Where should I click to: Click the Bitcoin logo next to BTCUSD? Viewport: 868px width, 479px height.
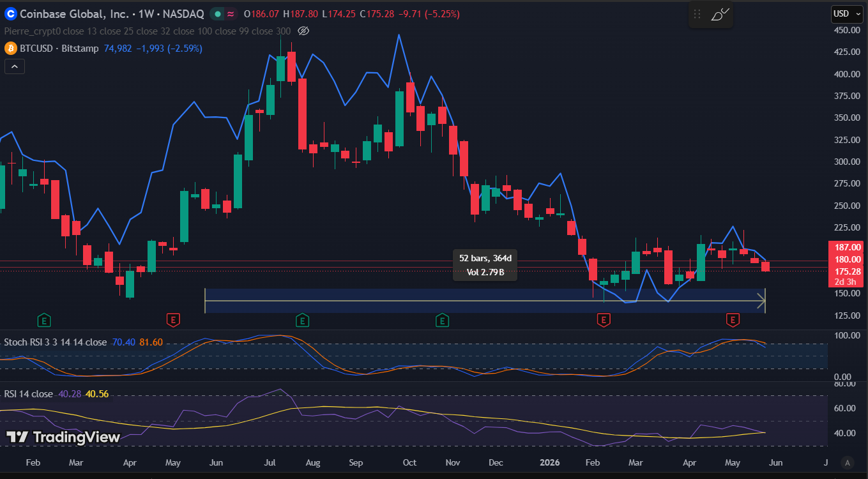coord(10,48)
